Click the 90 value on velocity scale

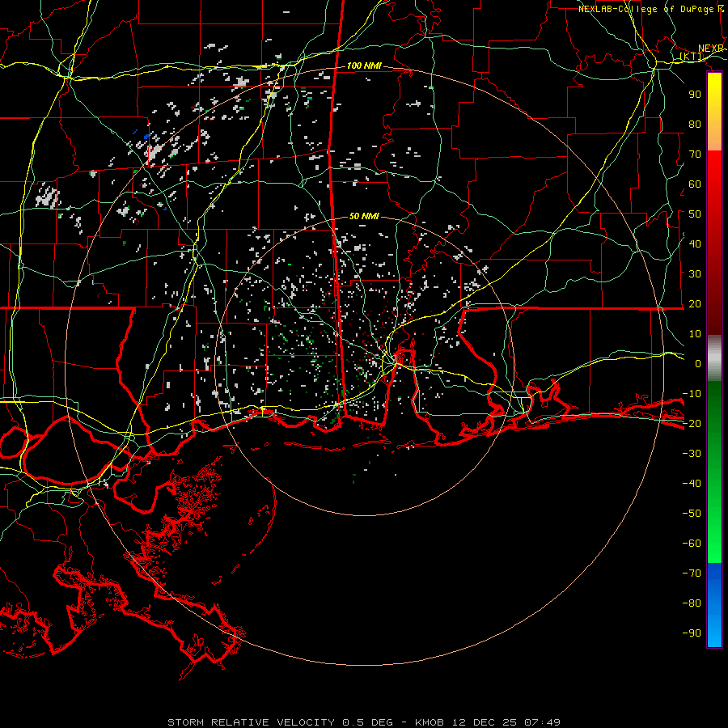click(695, 95)
